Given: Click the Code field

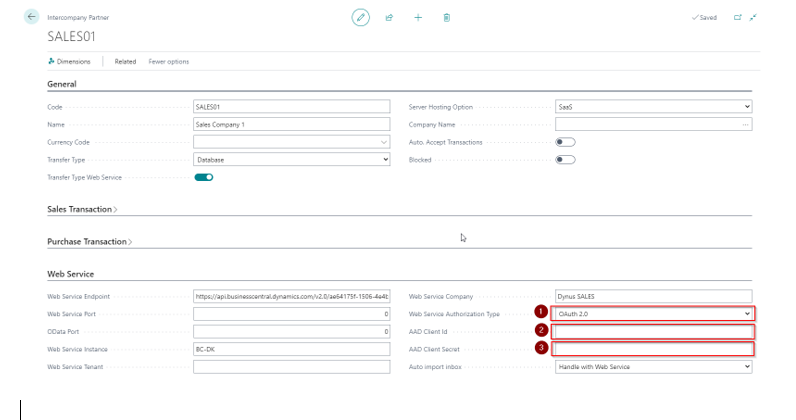Looking at the screenshot, I should [x=291, y=107].
